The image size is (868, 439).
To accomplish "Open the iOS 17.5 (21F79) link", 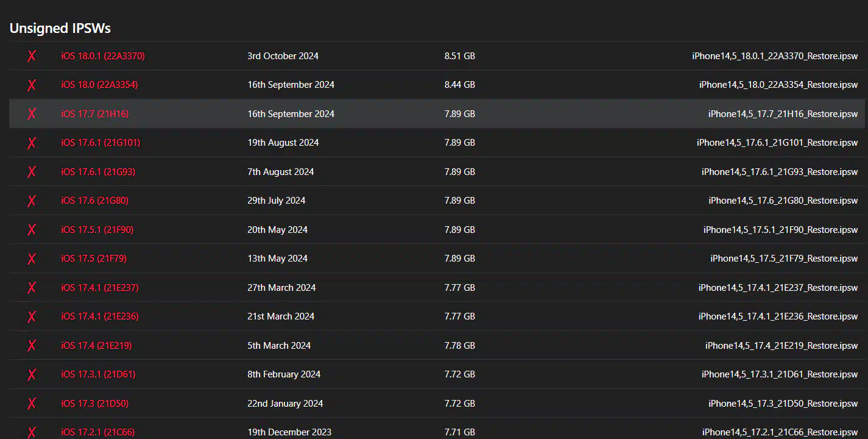I will pos(94,259).
